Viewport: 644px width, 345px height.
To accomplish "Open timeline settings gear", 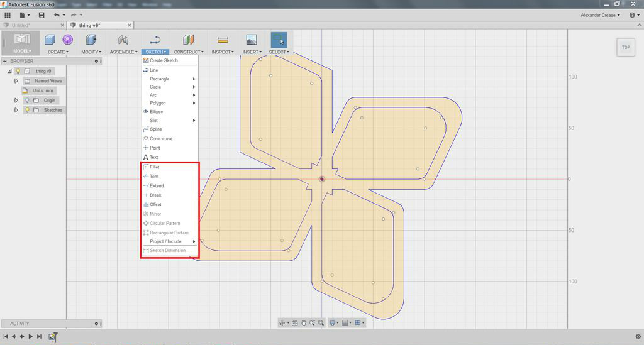I will (638, 336).
